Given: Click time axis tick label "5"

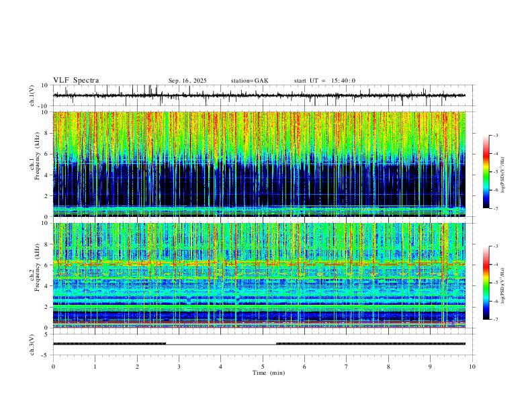Looking at the screenshot, I should pos(263,367).
